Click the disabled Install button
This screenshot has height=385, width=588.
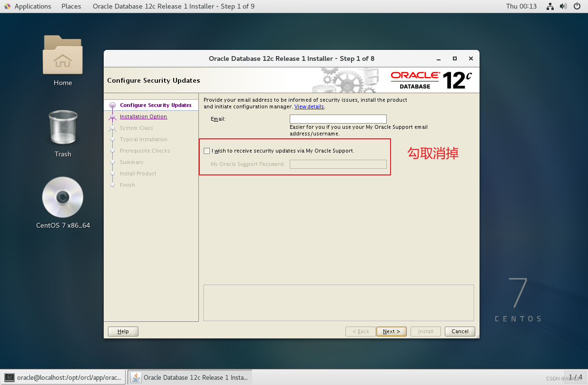[x=426, y=331]
